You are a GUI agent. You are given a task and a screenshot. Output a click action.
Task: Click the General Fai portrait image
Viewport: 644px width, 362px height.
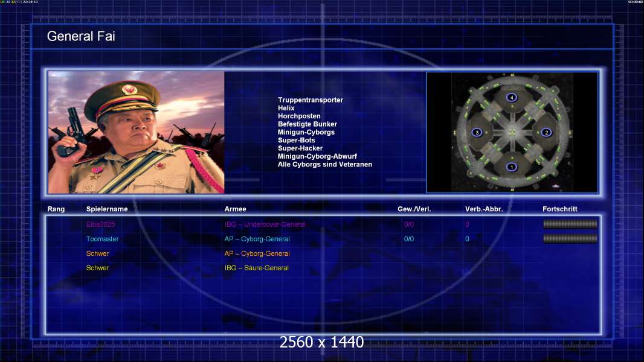click(137, 132)
